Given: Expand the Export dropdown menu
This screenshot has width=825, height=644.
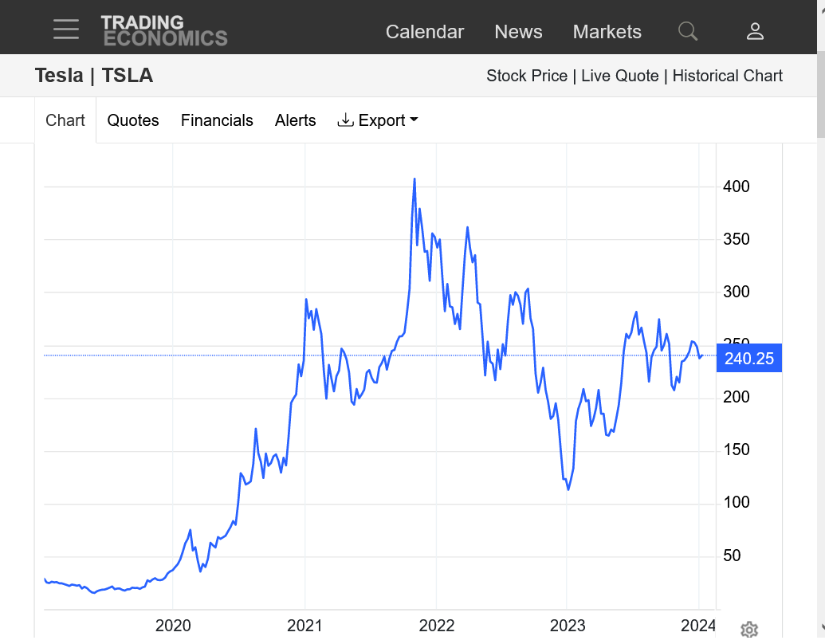Looking at the screenshot, I should pos(378,120).
